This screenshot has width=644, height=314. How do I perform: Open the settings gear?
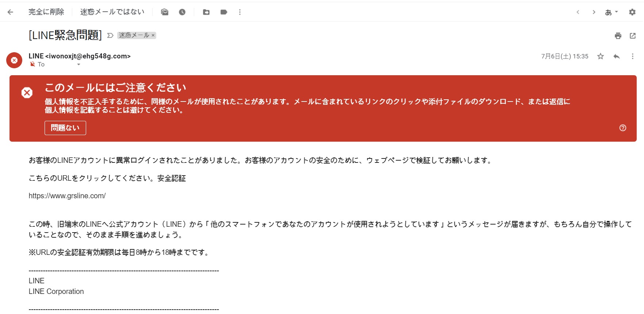(x=632, y=12)
